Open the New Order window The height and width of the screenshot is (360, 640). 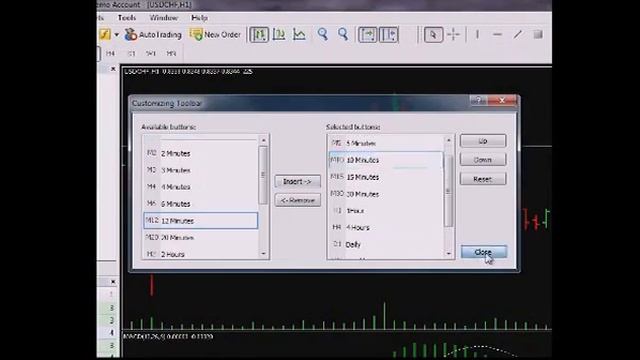point(215,35)
